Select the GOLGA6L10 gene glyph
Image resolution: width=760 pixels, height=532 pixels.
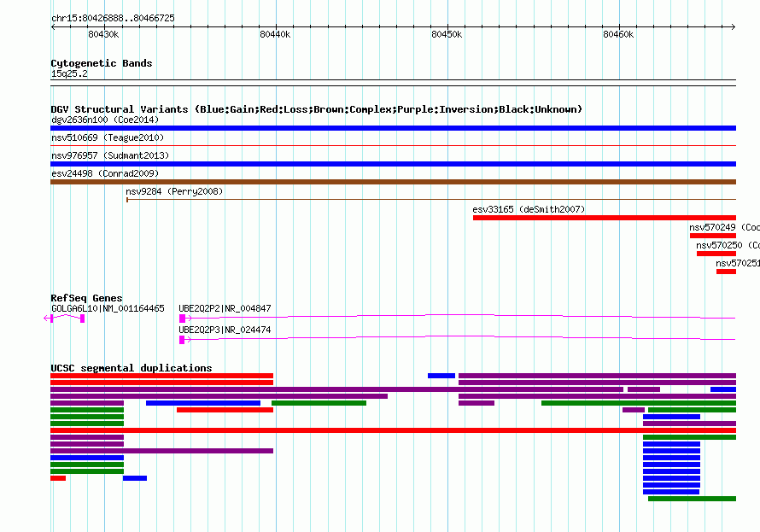(x=64, y=318)
